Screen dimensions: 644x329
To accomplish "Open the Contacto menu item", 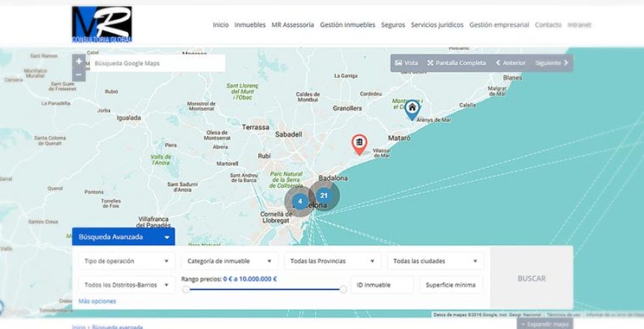I will click(x=548, y=25).
